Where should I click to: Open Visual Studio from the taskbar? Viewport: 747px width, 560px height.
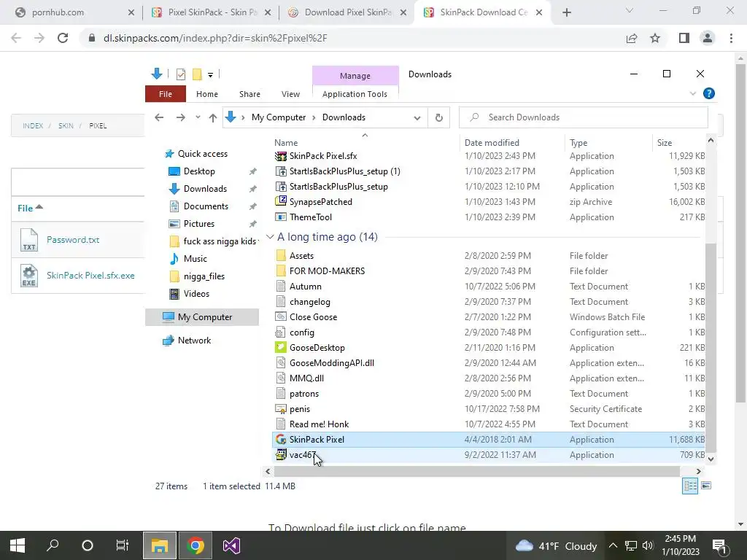click(x=231, y=545)
